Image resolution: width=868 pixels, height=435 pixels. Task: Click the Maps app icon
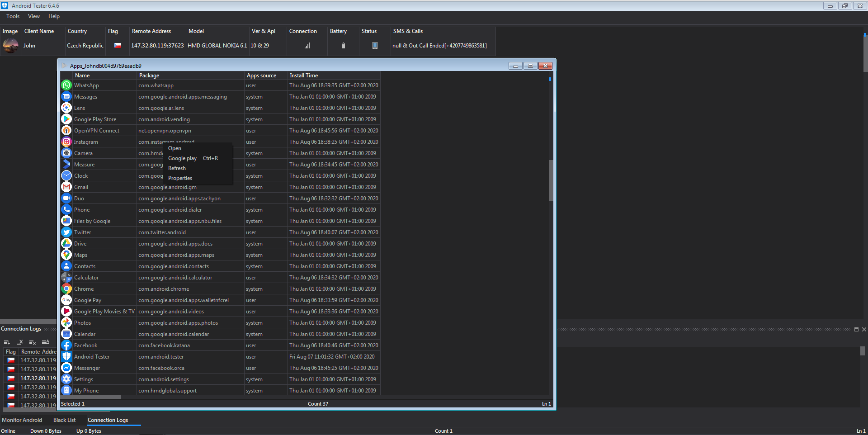pos(66,255)
